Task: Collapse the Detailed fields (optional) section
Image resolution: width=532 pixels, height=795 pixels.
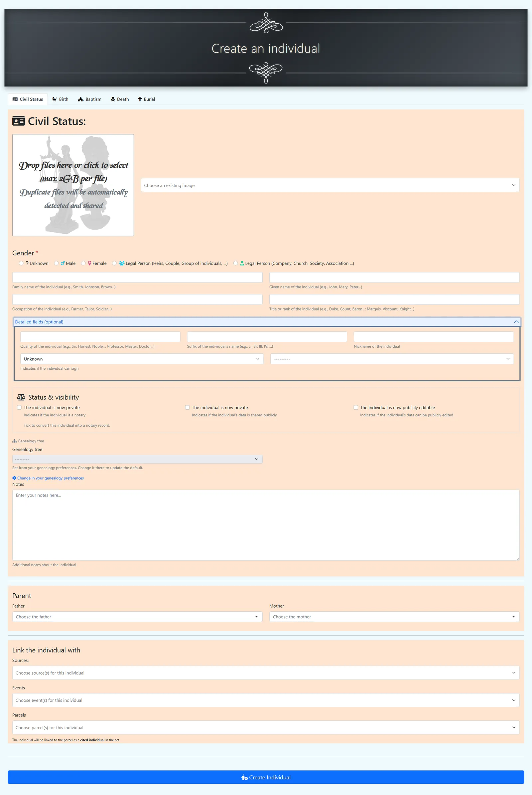Action: [x=267, y=321]
